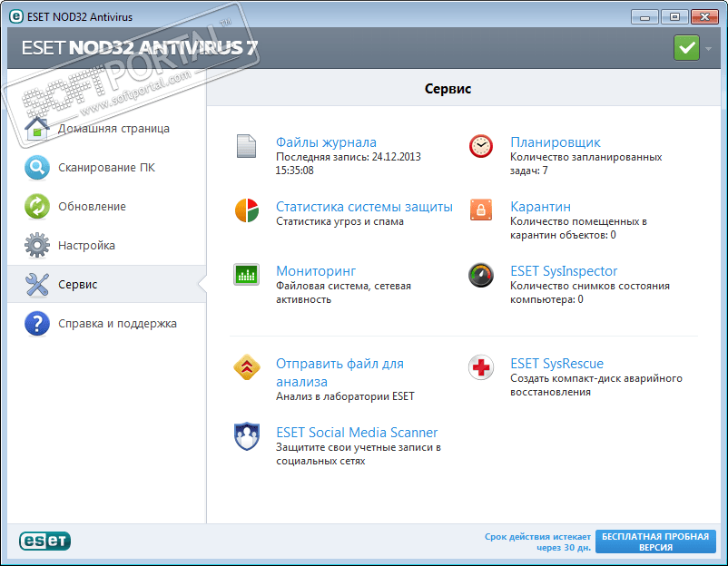Click the Сервис page heading
This screenshot has height=566, width=728.
click(448, 89)
